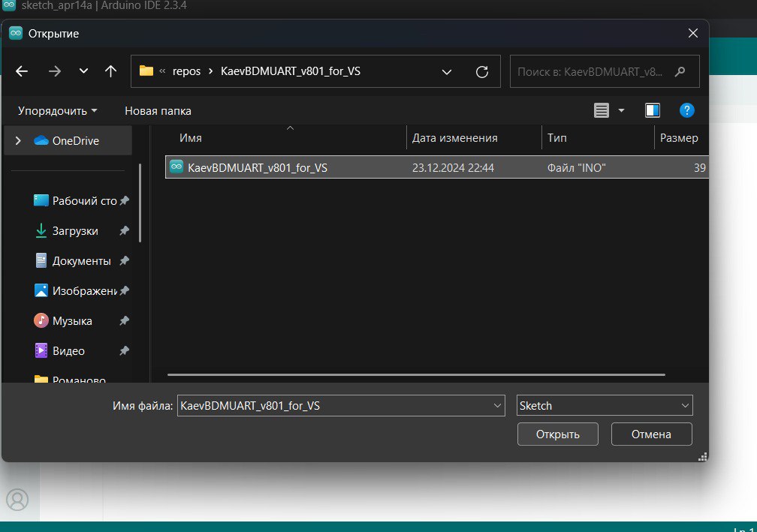The width and height of the screenshot is (757, 532).
Task: Click the pin icon beside Видео
Action: coord(124,350)
